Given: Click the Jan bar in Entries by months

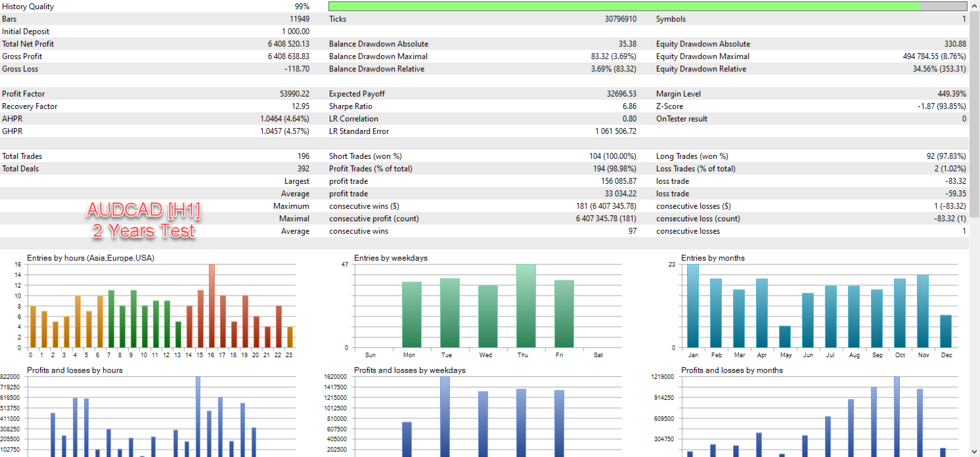Looking at the screenshot, I should pos(693,306).
